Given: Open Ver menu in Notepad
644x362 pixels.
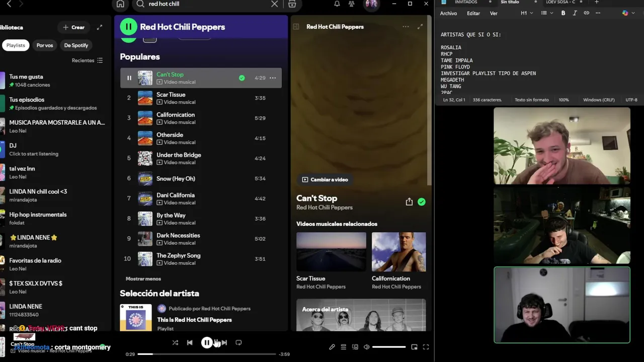Looking at the screenshot, I should (494, 14).
